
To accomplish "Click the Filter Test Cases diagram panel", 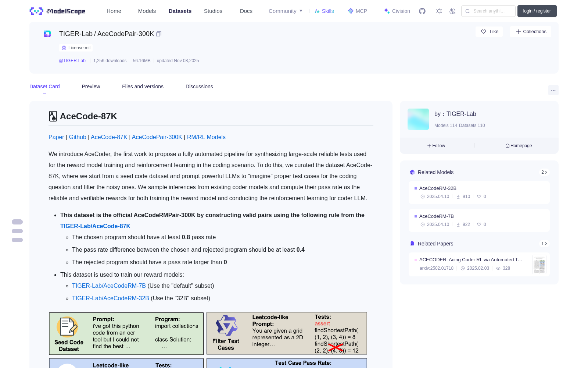I will pyautogui.click(x=287, y=333).
